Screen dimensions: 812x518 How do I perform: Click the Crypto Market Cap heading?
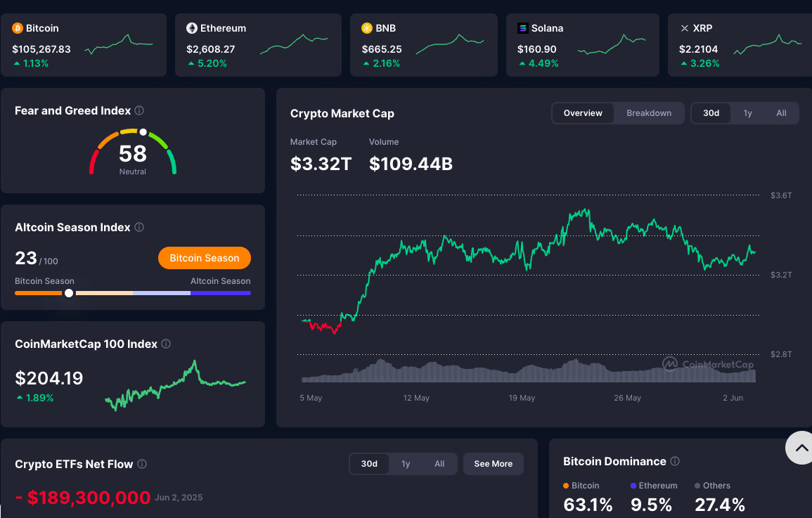coord(342,113)
